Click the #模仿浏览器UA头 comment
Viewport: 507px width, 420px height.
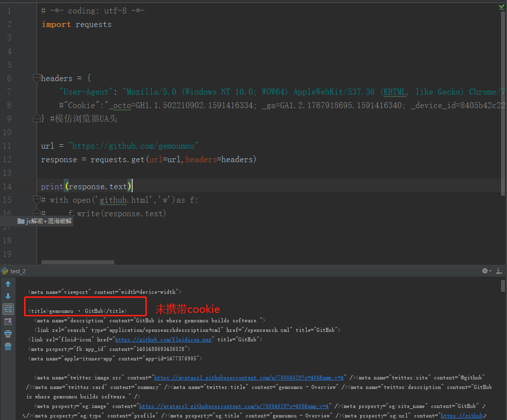tap(84, 119)
